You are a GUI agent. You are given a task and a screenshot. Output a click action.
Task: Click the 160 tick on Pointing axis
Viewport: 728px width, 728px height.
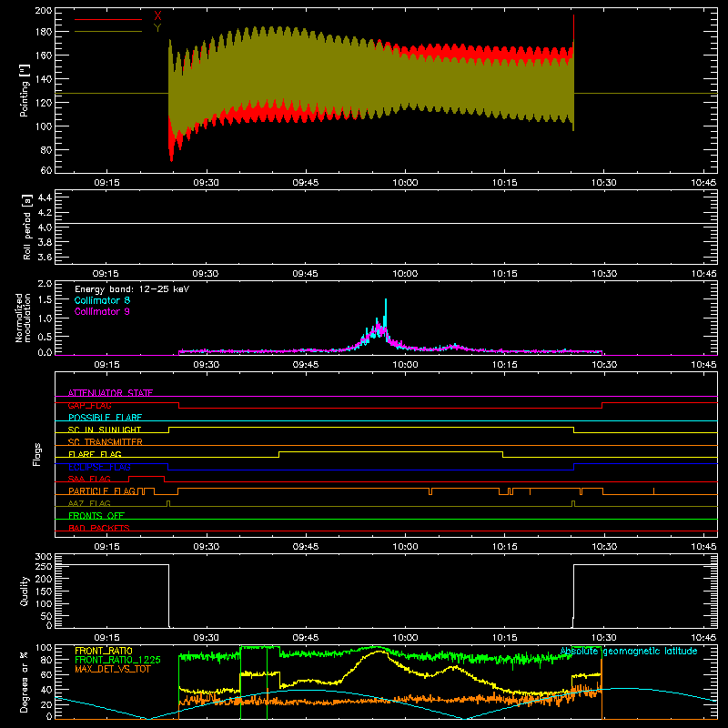pos(43,56)
